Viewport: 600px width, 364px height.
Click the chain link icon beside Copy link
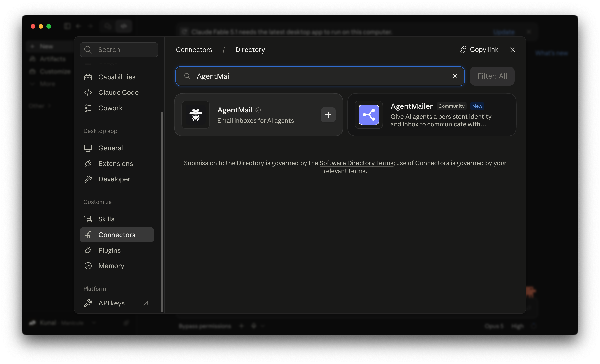(463, 50)
